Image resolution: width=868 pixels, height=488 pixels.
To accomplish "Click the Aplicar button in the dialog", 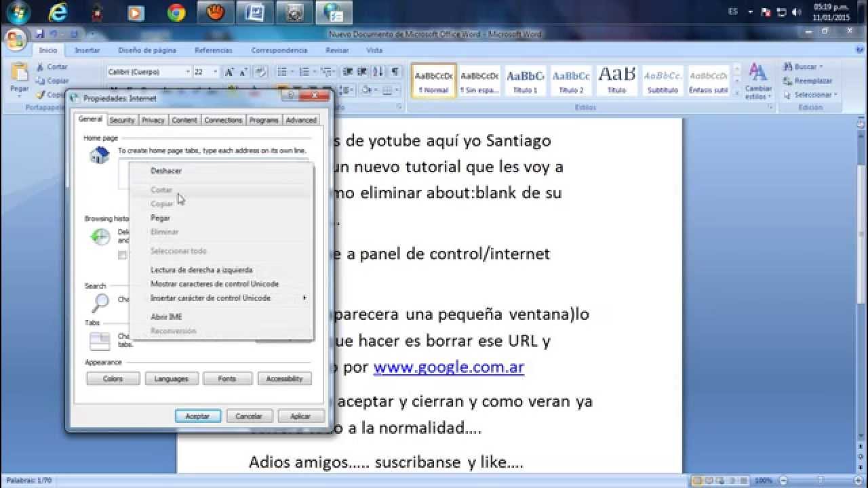I will 300,416.
